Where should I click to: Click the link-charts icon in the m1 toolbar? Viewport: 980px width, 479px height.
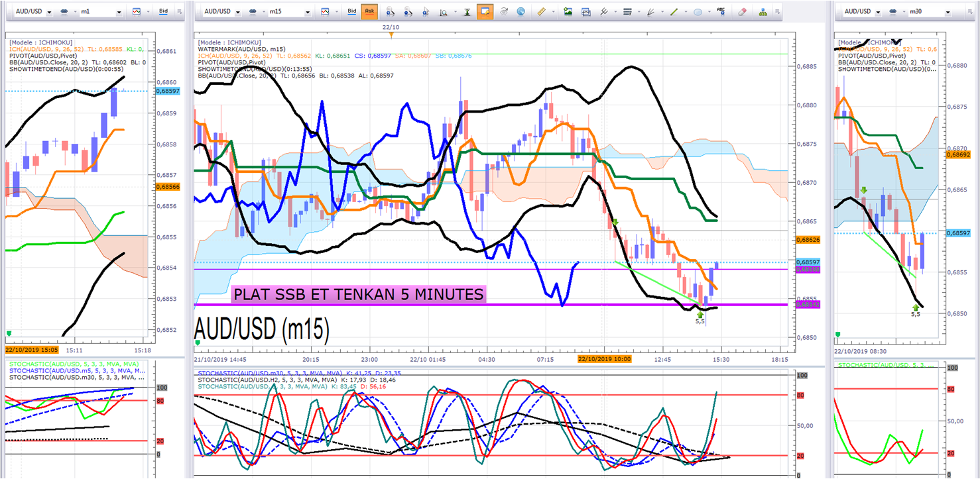pos(66,12)
